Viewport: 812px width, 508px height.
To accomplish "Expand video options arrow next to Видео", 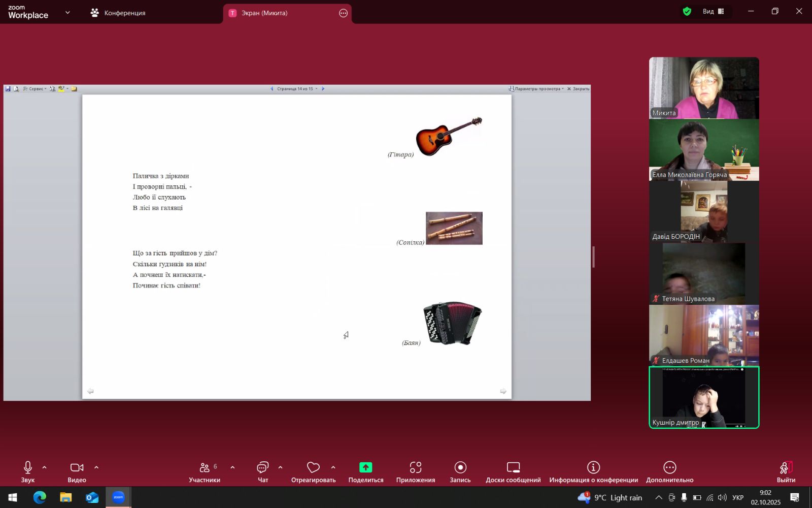I will 96,467.
